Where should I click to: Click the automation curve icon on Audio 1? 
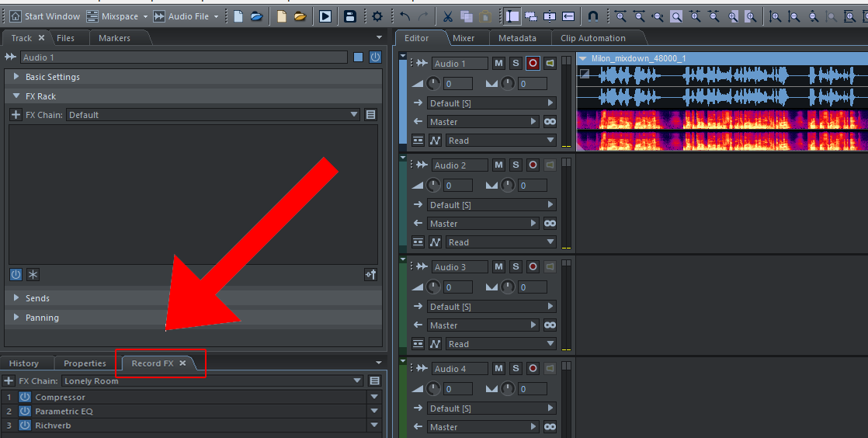click(436, 141)
